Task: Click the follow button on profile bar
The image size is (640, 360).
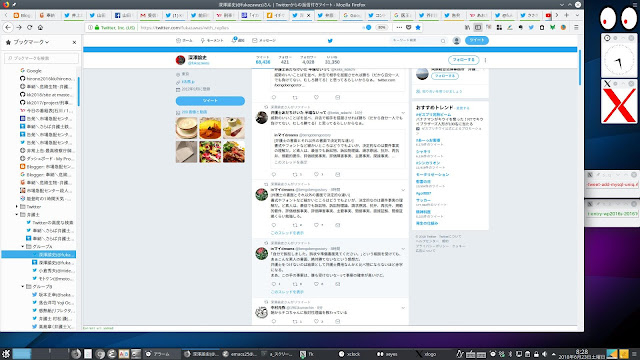Action: point(463,60)
